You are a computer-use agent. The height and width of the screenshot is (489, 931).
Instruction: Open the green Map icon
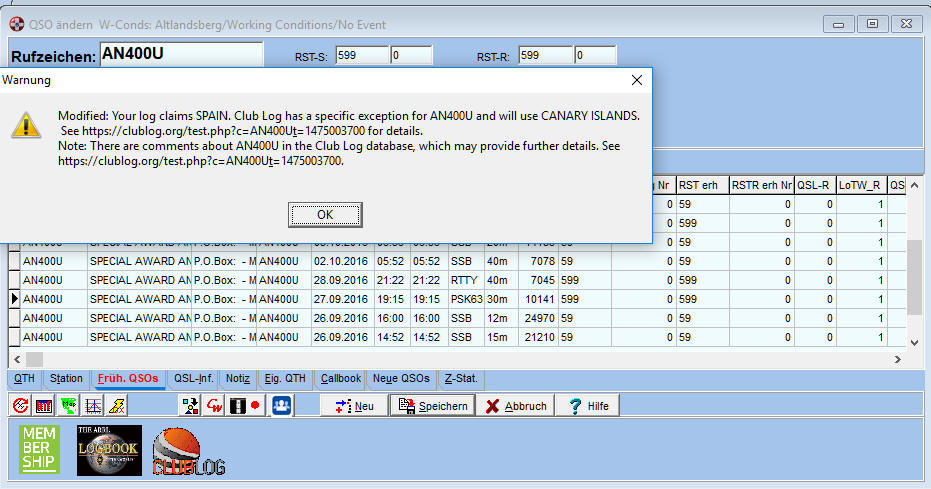pyautogui.click(x=69, y=406)
